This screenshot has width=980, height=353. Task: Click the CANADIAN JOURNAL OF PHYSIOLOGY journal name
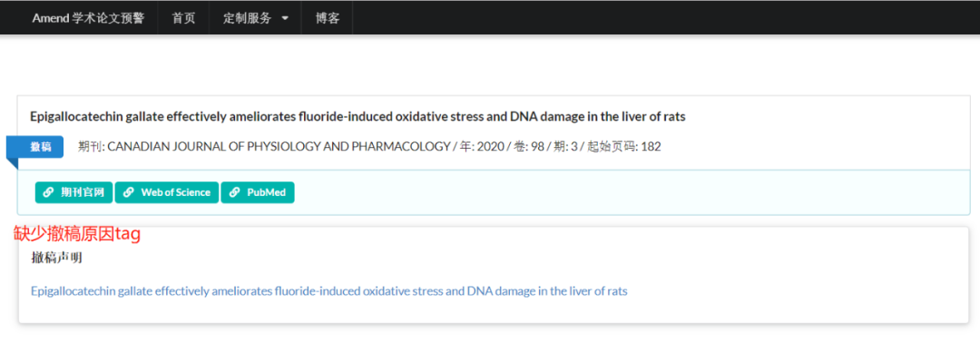click(x=279, y=147)
